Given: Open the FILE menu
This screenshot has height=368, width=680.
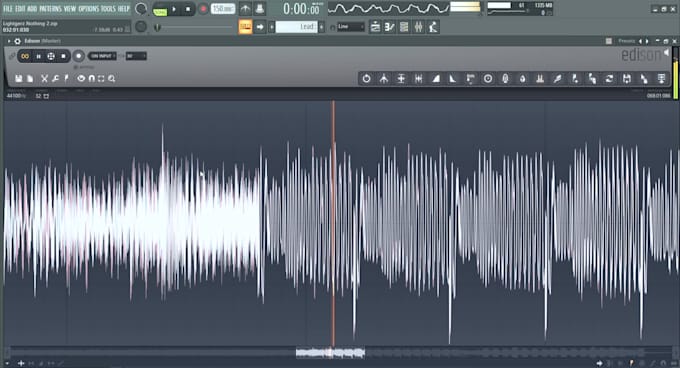Looking at the screenshot, I should tap(8, 9).
